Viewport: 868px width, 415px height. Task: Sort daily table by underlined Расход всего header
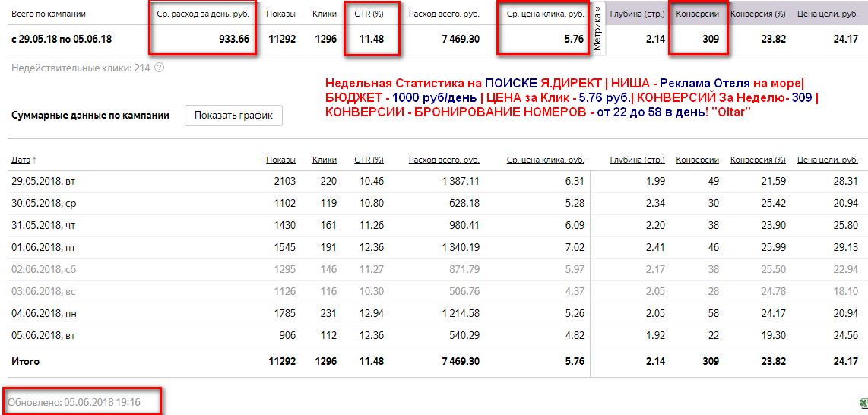pos(444,160)
